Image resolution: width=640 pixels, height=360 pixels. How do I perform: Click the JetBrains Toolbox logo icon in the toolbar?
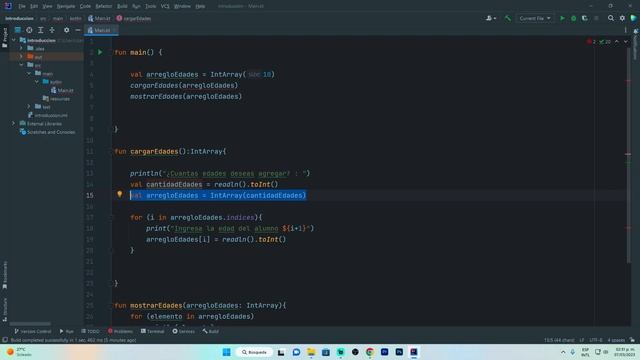[x=633, y=18]
